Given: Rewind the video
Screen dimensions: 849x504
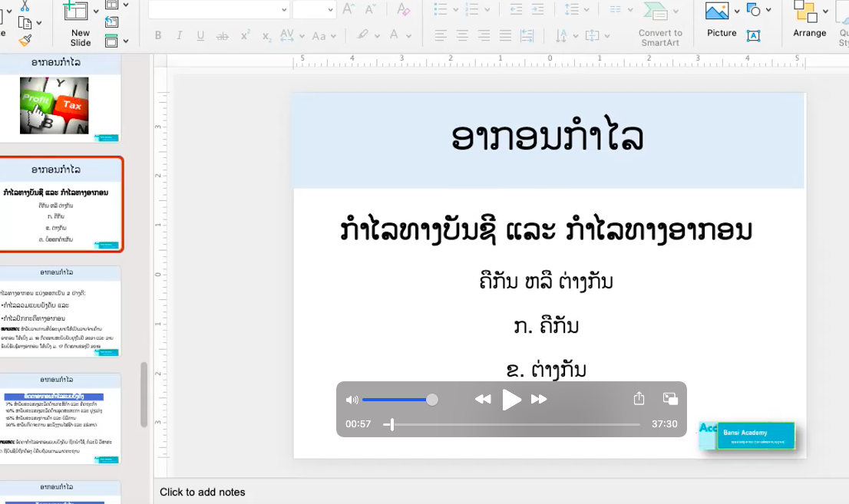Looking at the screenshot, I should (483, 400).
